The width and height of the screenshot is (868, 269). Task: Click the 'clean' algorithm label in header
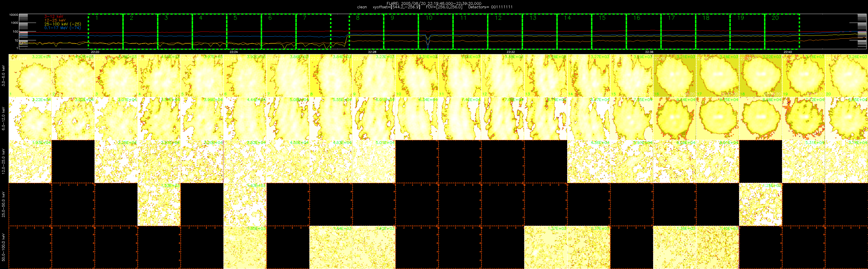[x=362, y=7]
